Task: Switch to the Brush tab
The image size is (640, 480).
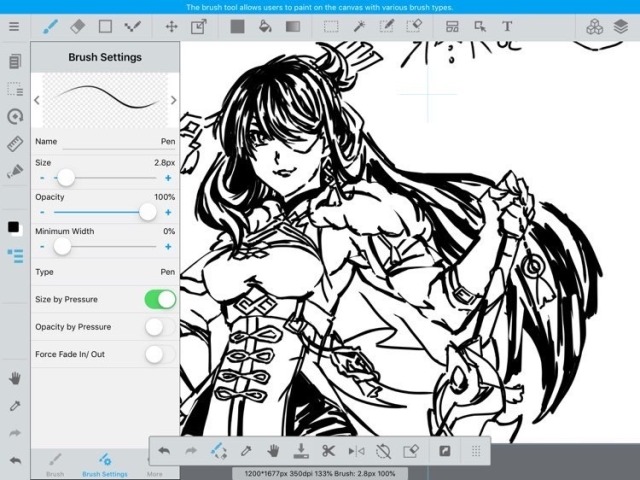Action: click(x=55, y=464)
